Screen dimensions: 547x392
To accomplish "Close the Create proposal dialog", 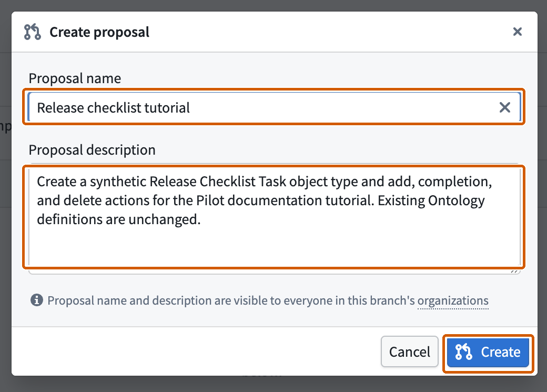I will coord(518,32).
